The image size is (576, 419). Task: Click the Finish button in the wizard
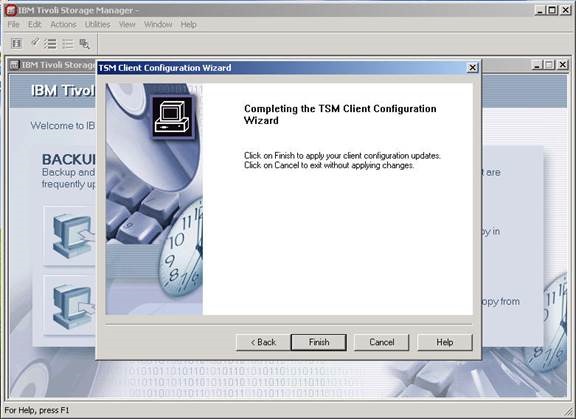coord(318,342)
